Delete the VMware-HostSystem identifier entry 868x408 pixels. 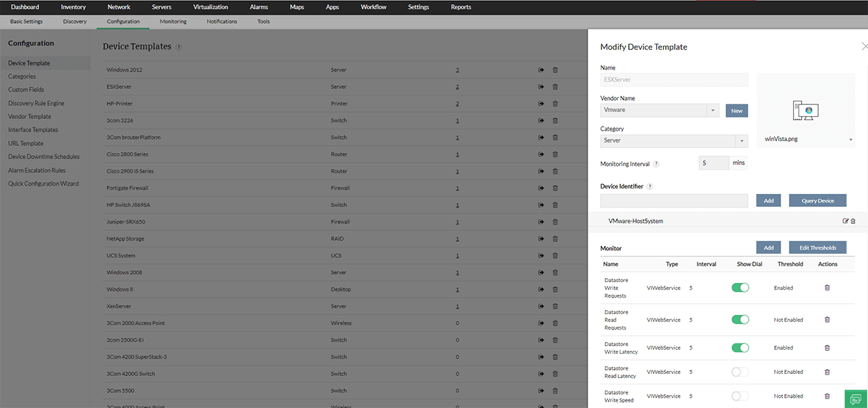[855, 220]
